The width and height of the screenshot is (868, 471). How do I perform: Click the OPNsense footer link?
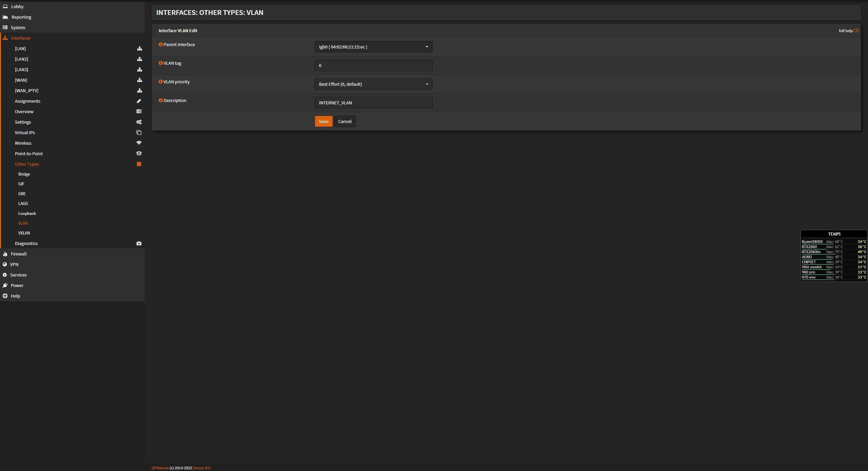(160, 468)
